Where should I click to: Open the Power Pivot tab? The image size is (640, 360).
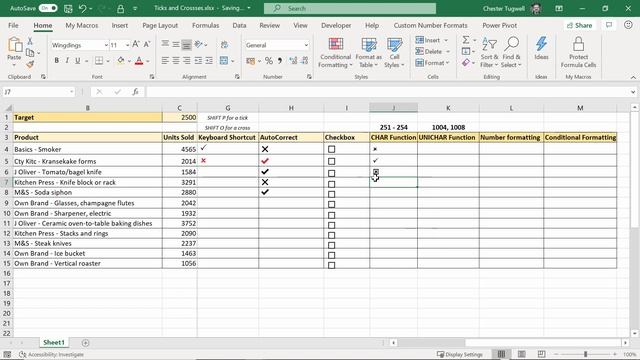point(500,25)
